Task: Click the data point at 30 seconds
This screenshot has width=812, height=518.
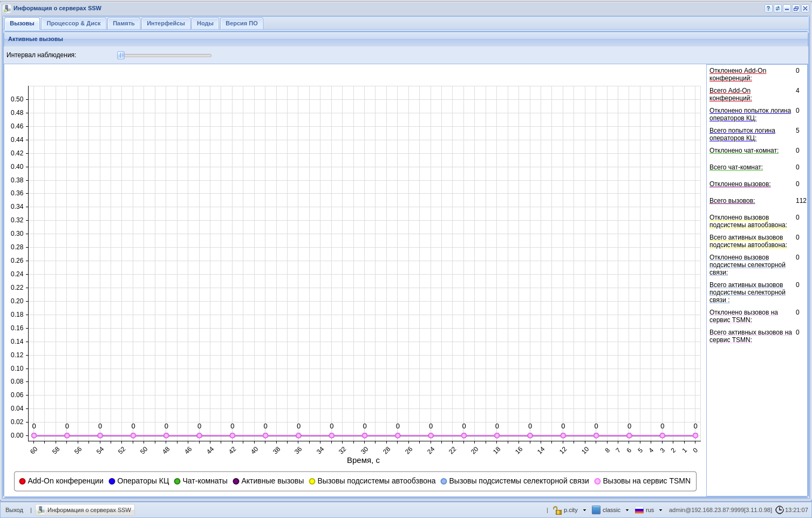Action: pyautogui.click(x=365, y=435)
